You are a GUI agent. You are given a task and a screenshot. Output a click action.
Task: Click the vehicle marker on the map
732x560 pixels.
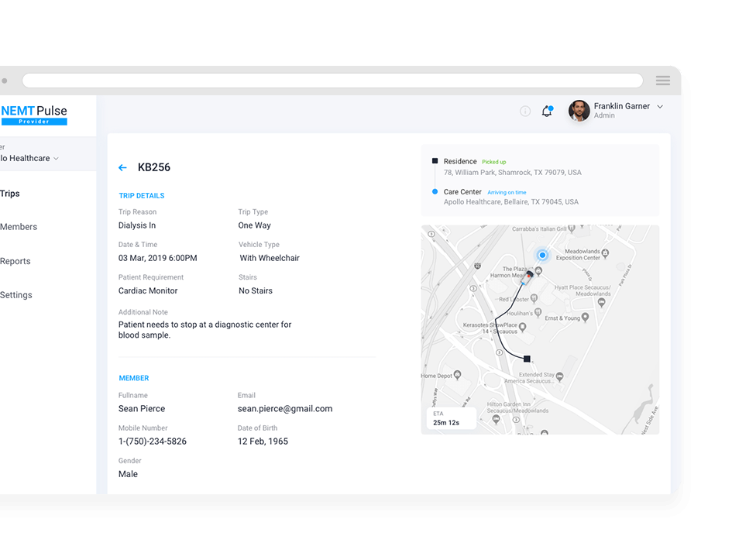(527, 275)
